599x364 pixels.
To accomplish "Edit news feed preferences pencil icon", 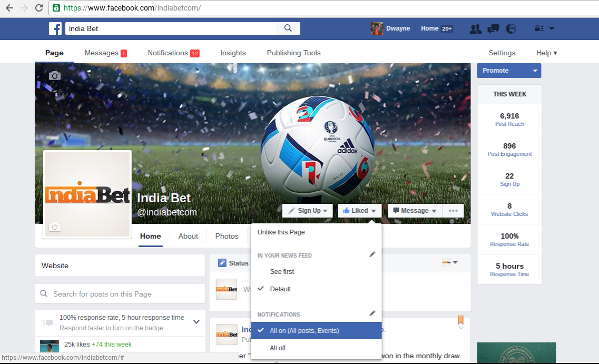I will tap(372, 254).
